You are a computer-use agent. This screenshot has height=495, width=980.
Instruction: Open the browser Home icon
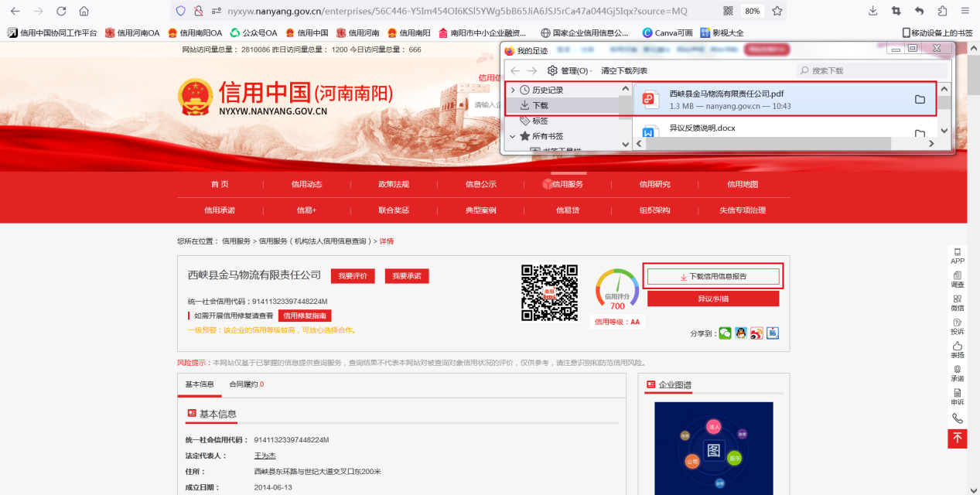tap(84, 11)
